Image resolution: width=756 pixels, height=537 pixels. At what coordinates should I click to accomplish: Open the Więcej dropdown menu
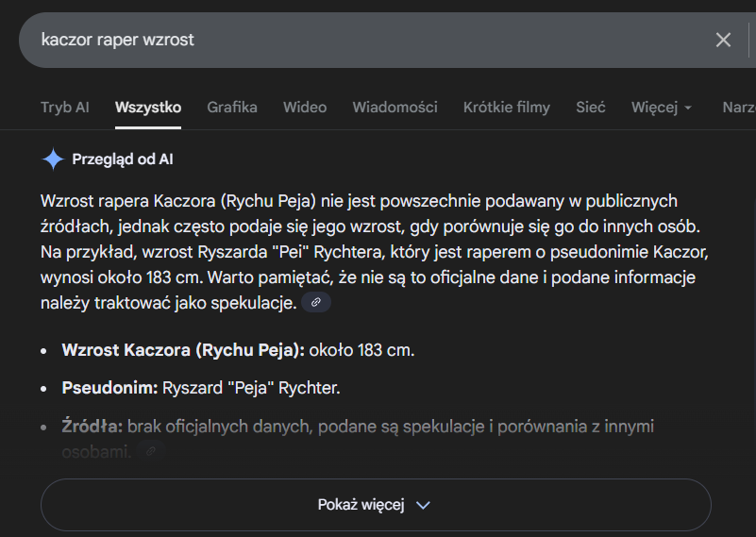click(x=662, y=108)
